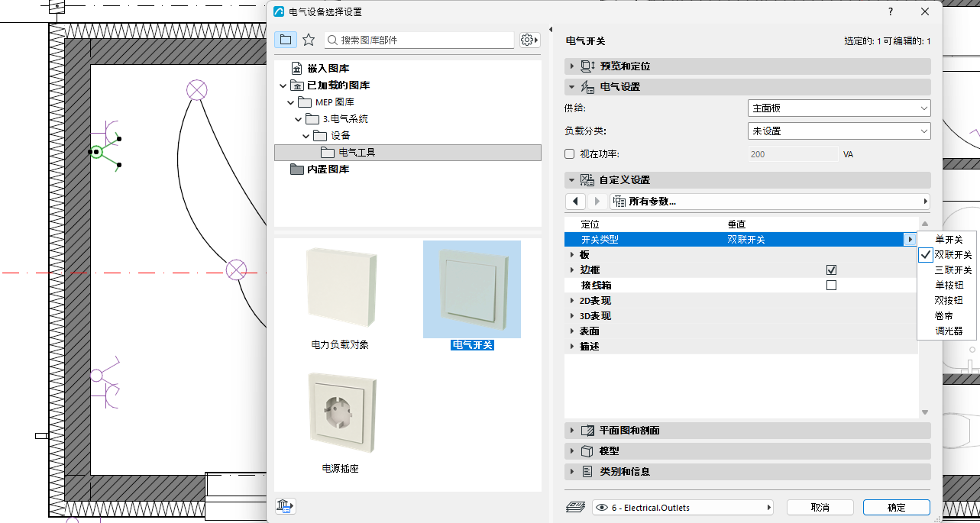
Task: Uncheck the 边框 checkbox
Action: (x=832, y=270)
